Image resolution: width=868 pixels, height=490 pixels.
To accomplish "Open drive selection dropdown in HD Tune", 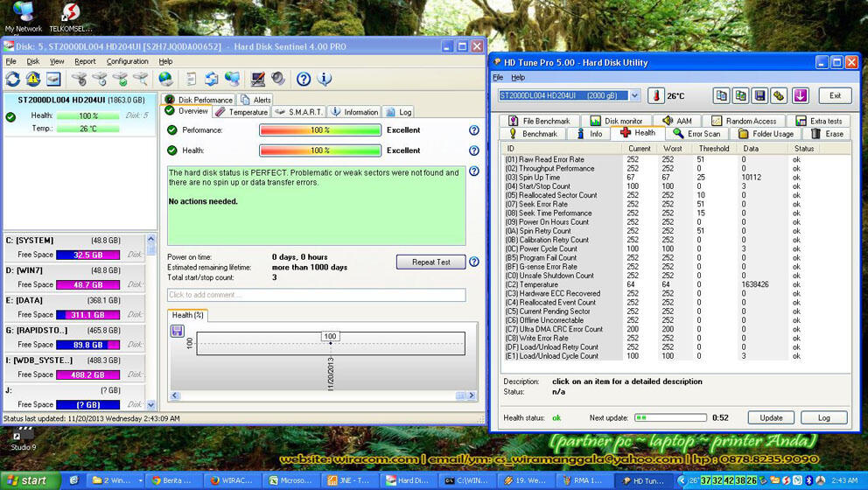I will click(635, 95).
